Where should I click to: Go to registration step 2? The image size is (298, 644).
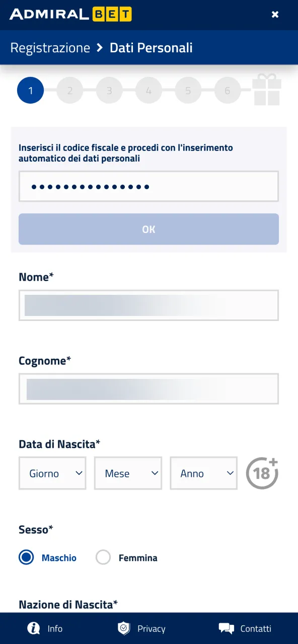click(69, 91)
